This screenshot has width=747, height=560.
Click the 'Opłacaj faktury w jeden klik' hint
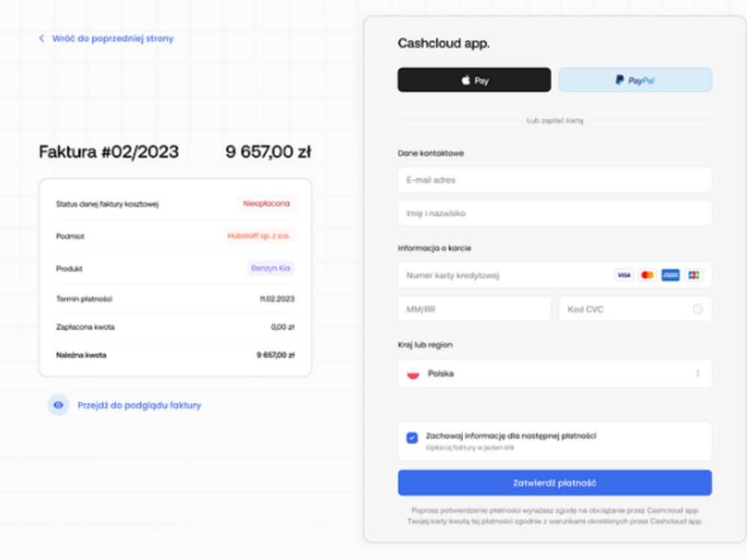coord(470,447)
